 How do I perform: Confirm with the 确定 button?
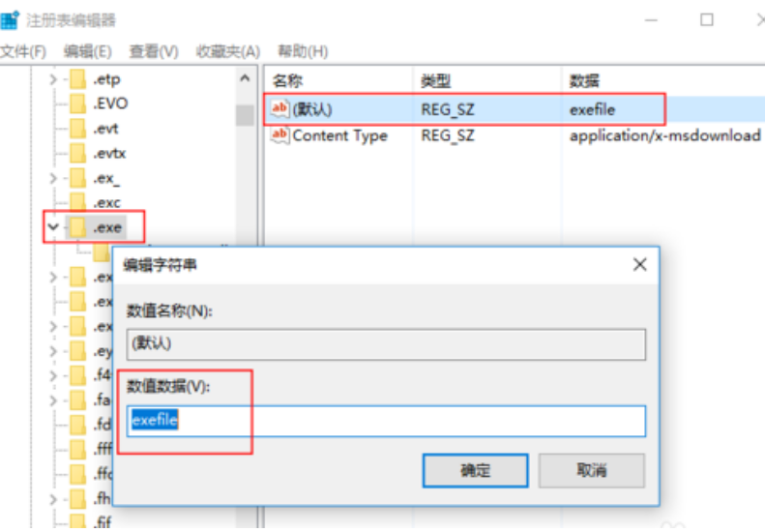[475, 470]
